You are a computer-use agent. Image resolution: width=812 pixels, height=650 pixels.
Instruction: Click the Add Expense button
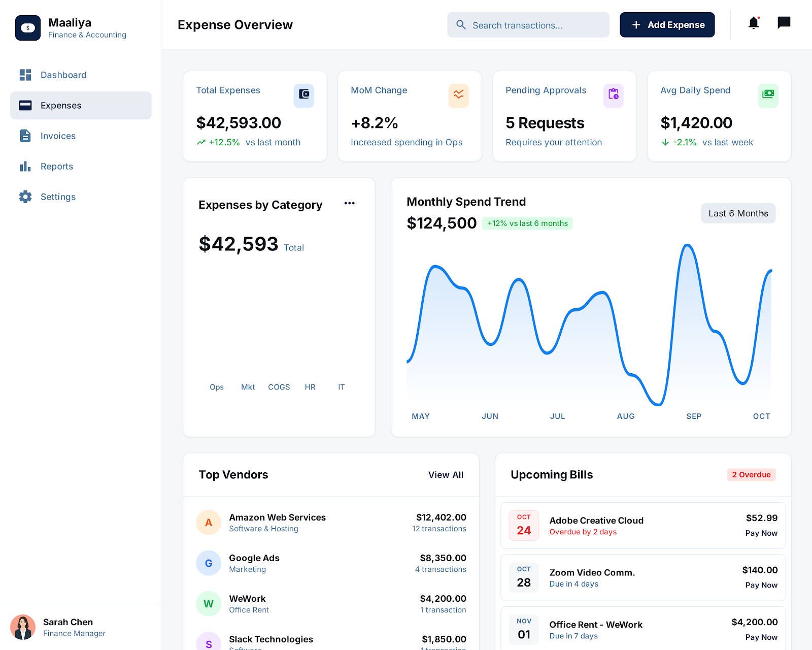(667, 24)
